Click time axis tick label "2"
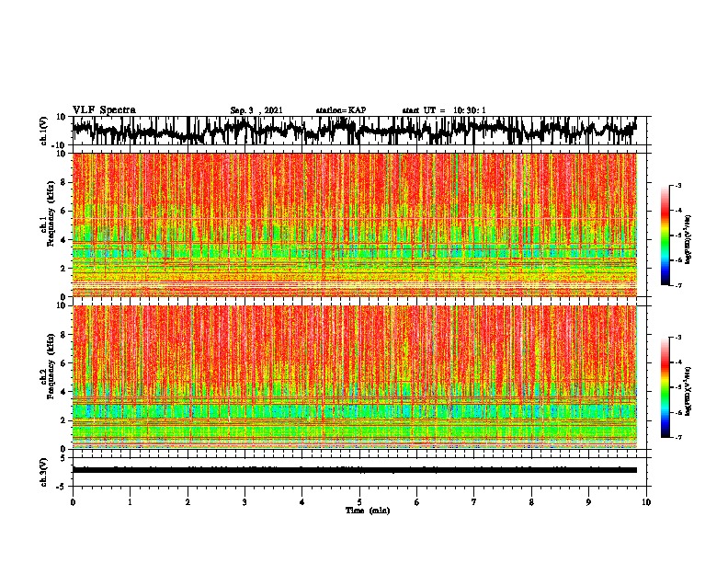The image size is (728, 563). (188, 502)
